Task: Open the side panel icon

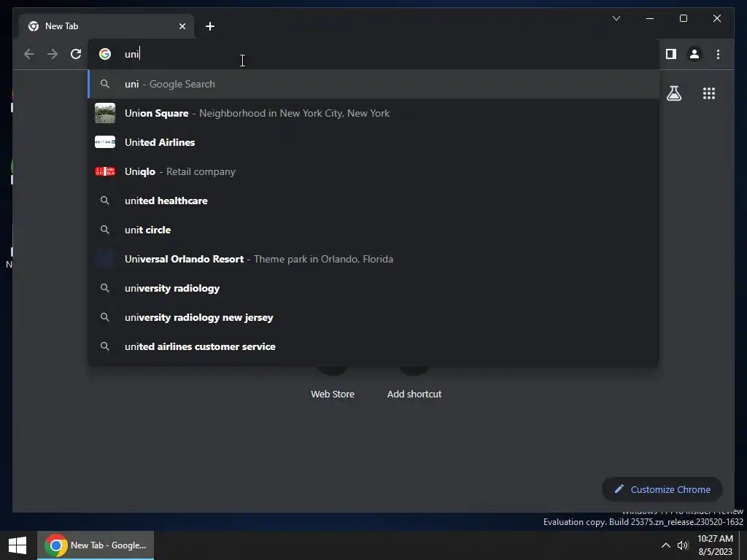Action: [x=671, y=54]
